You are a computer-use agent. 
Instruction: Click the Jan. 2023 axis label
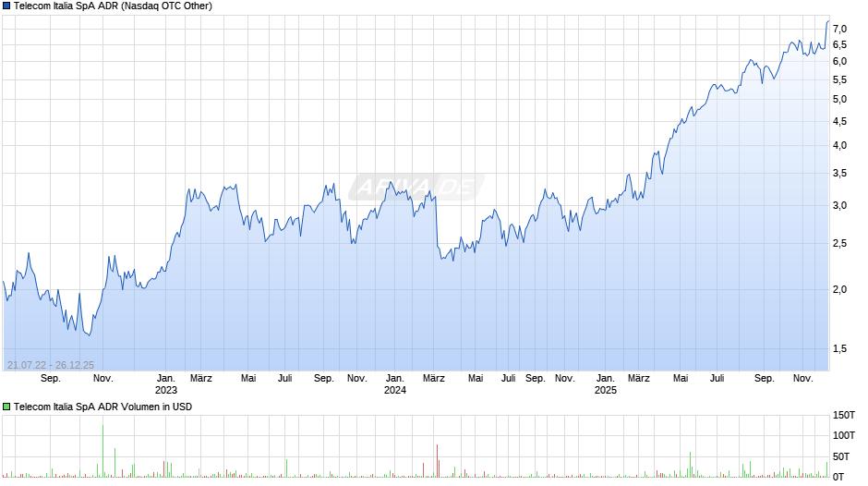coord(165,384)
